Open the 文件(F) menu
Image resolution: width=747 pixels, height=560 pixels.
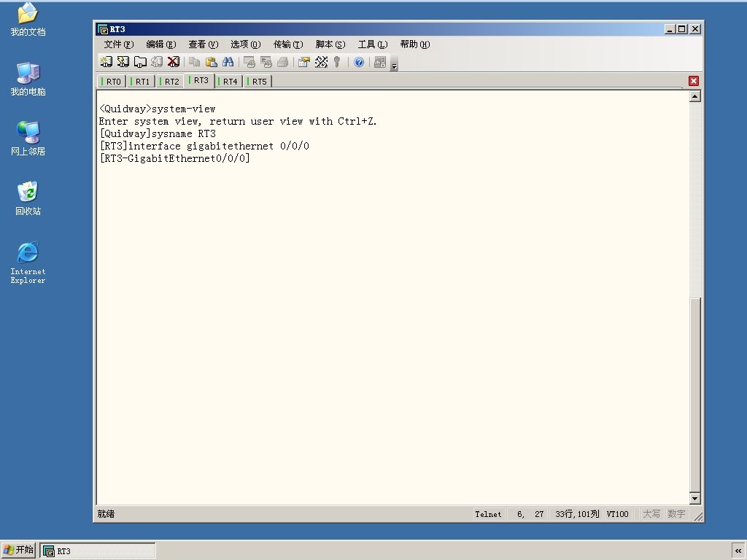pos(119,44)
